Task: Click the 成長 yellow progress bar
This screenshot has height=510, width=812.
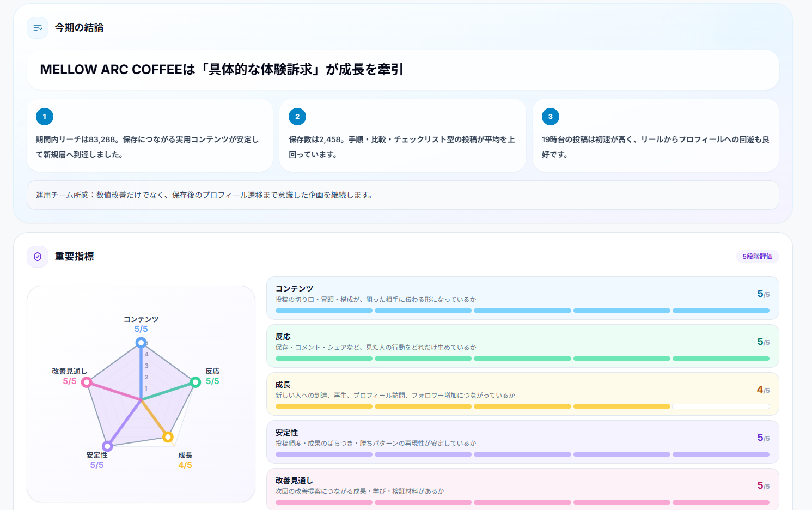Action: pos(522,406)
